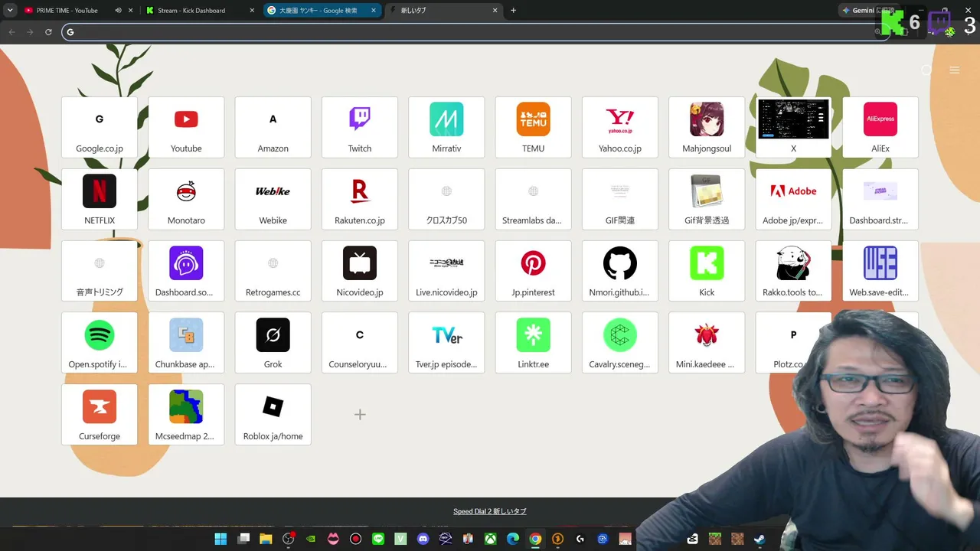Open the Mini.kaedeee speed dial tile

(707, 343)
